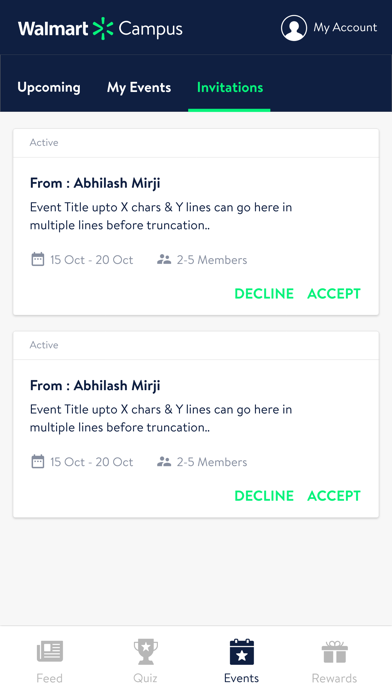Click members icon in second invitation card

164,462
